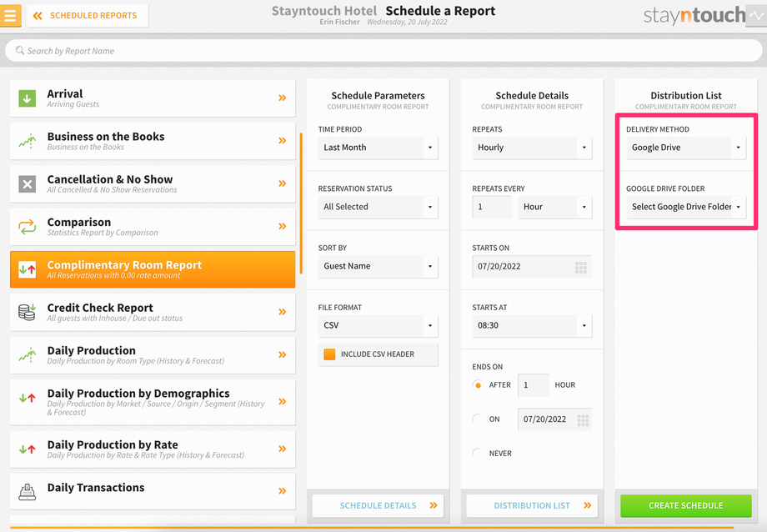Click the chevron on Daily Transactions row

(283, 491)
